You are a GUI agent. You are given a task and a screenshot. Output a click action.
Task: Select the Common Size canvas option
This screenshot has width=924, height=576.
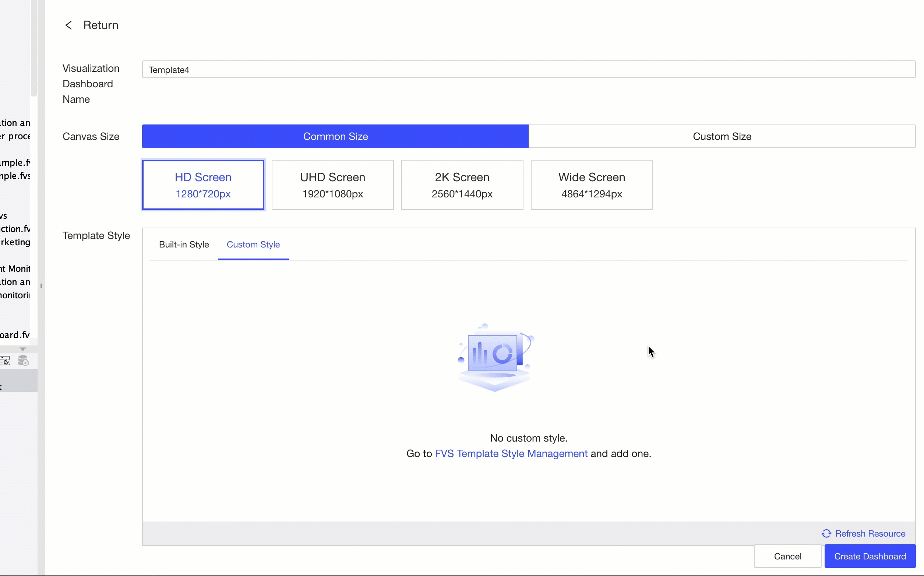(x=335, y=136)
